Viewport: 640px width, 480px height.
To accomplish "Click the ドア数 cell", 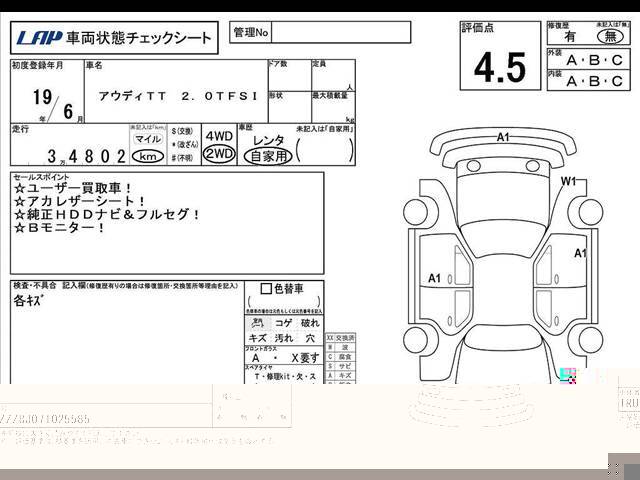I will [x=289, y=75].
